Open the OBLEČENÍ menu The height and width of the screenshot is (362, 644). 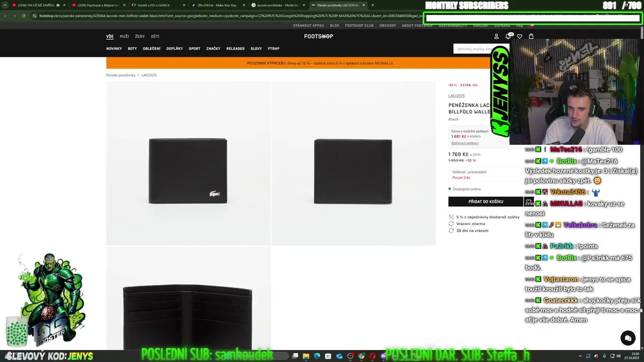(151, 49)
